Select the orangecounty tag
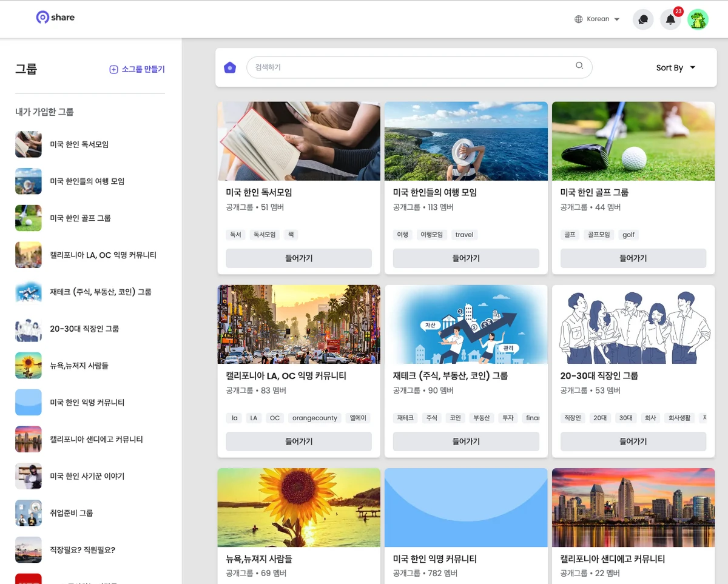The height and width of the screenshot is (584, 728). click(x=314, y=418)
